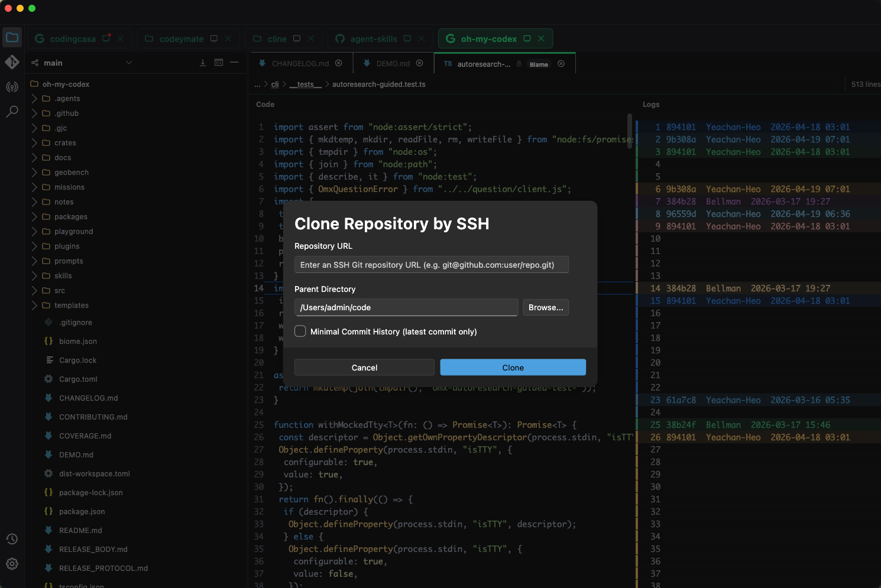Image resolution: width=881 pixels, height=588 pixels.
Task: Open settings gear in sidebar
Action: pos(12,564)
